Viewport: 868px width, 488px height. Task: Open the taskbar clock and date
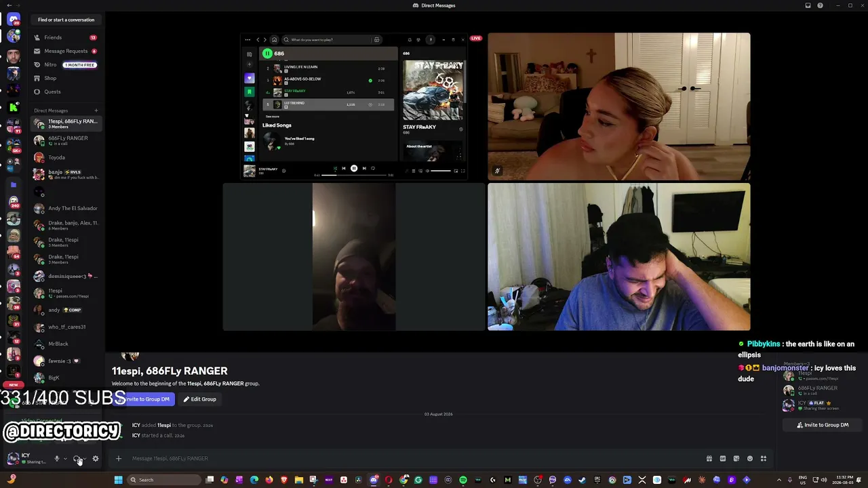843,480
